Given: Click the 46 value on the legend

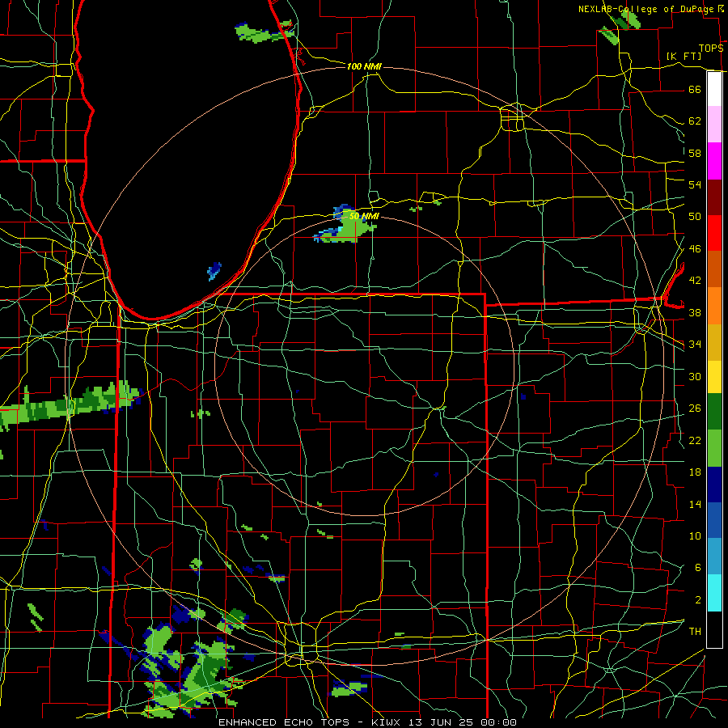Looking at the screenshot, I should (695, 249).
